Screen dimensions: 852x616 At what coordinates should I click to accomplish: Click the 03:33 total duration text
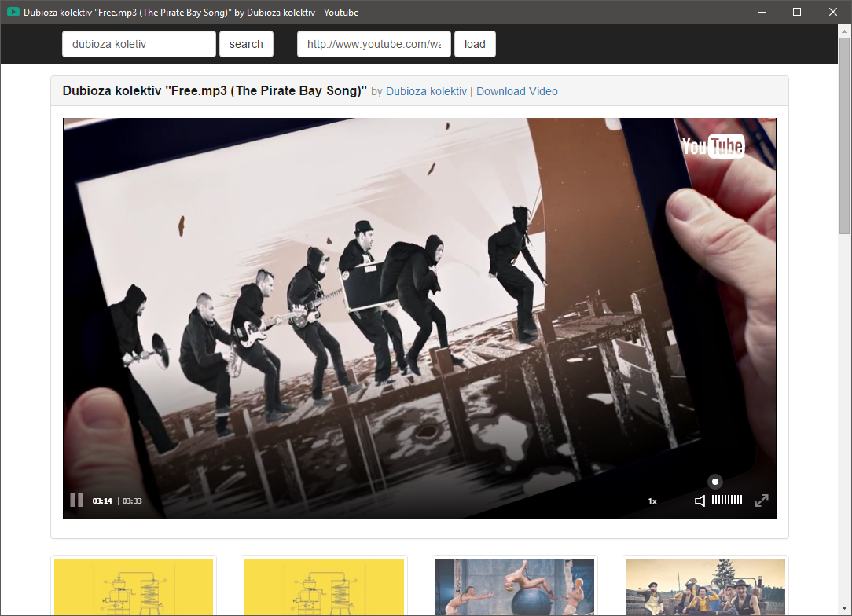point(132,500)
